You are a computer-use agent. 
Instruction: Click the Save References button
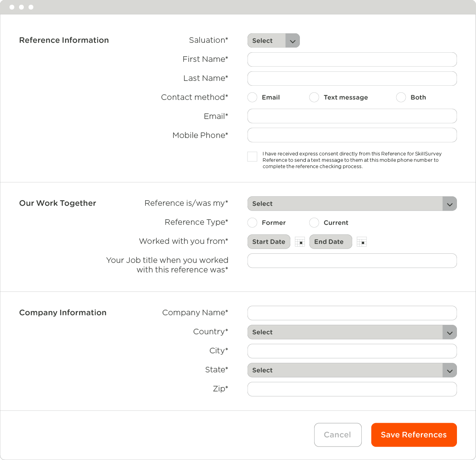pos(414,435)
